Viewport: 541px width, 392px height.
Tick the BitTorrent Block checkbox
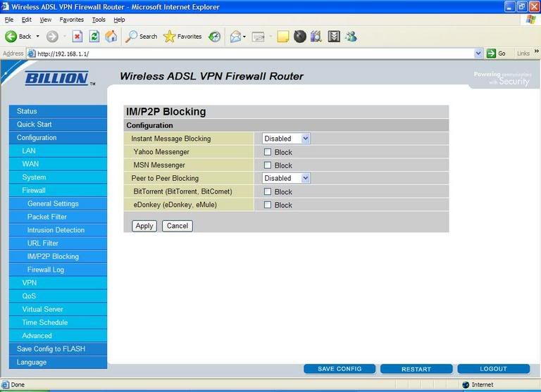tap(268, 191)
